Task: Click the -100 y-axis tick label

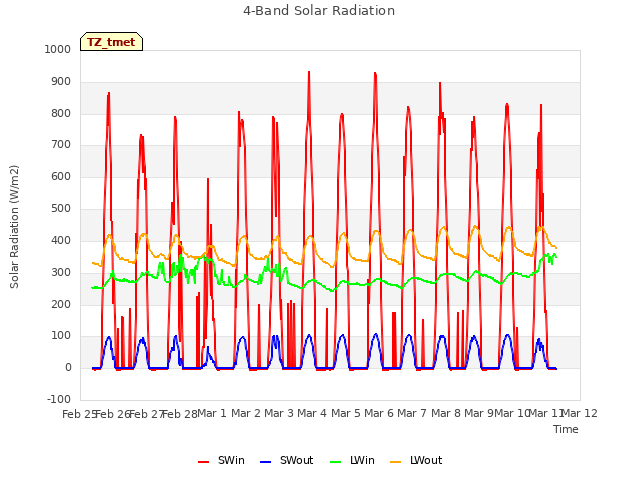Action: (59, 399)
